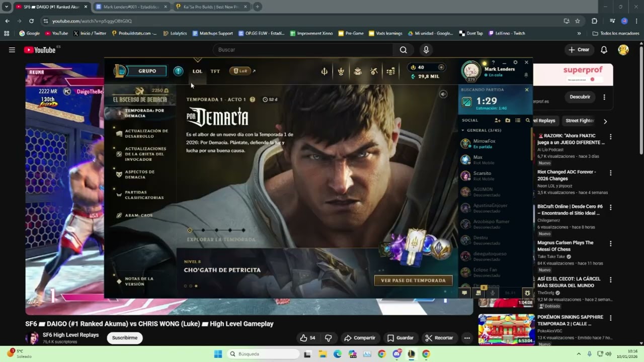Click the Ver Pase de Temporada button
Screen dimensions: 644x362
tap(413, 281)
